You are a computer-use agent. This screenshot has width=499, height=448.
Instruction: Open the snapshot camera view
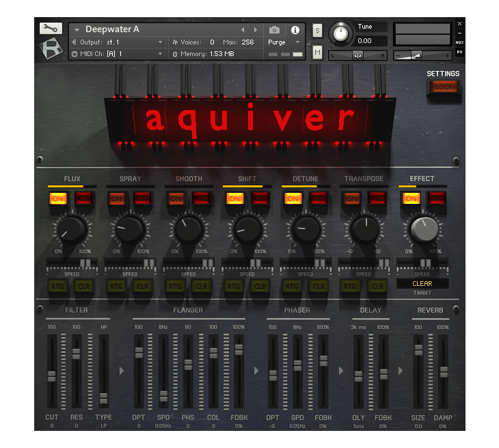point(274,30)
